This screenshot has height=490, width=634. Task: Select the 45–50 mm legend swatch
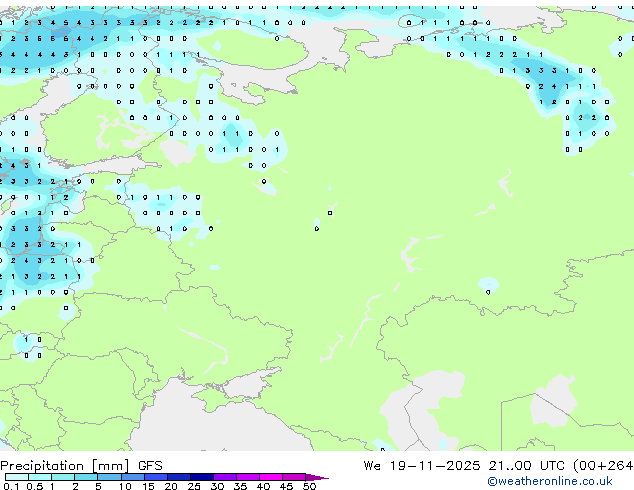(x=294, y=477)
